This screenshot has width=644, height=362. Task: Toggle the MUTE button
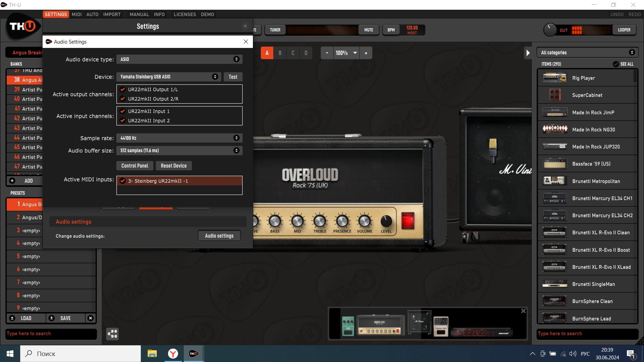coord(369,30)
